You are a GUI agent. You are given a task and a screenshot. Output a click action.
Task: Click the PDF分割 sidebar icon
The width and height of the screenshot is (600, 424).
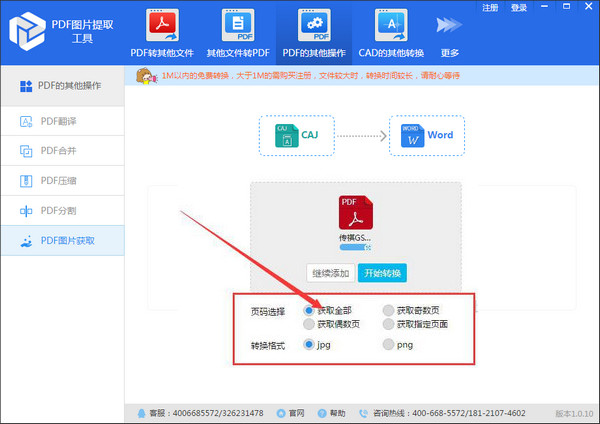[x=26, y=211]
